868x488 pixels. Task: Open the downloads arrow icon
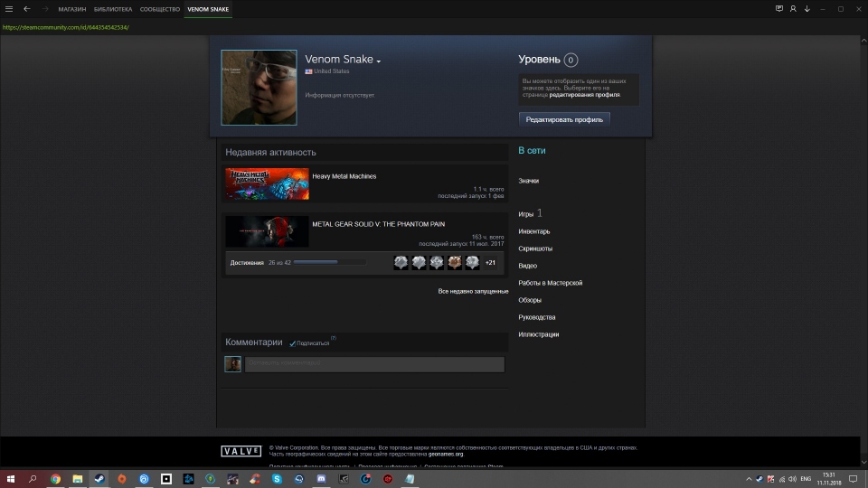[807, 9]
